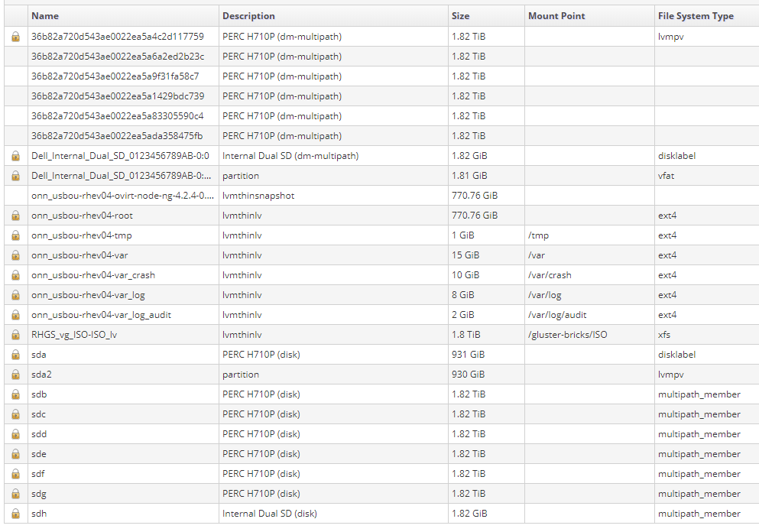This screenshot has width=759, height=532.
Task: Select the onn_usbou-rhev04-var_log_audit row
Action: (101, 315)
